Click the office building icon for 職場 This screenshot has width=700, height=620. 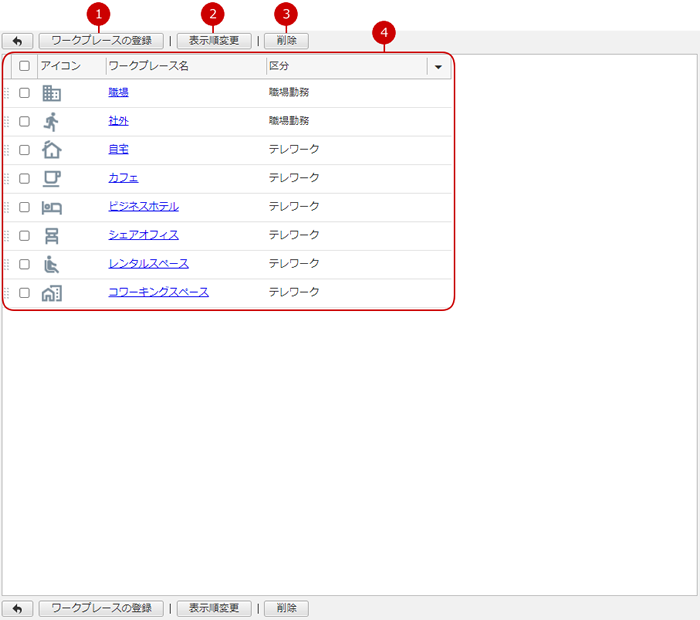(x=52, y=93)
